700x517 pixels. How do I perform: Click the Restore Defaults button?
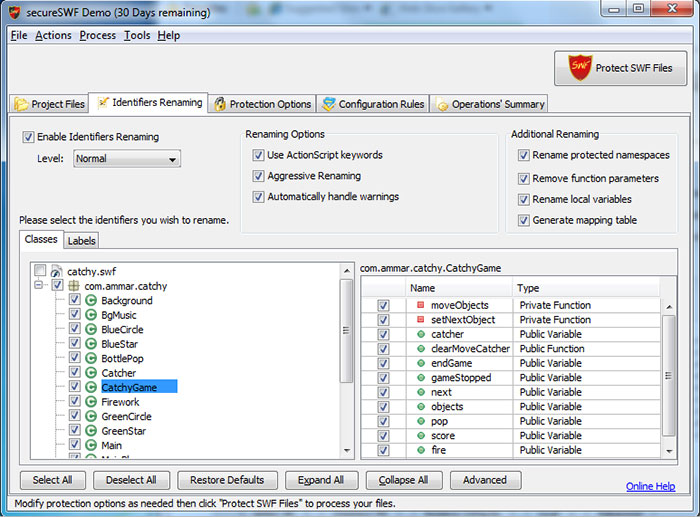(x=227, y=480)
